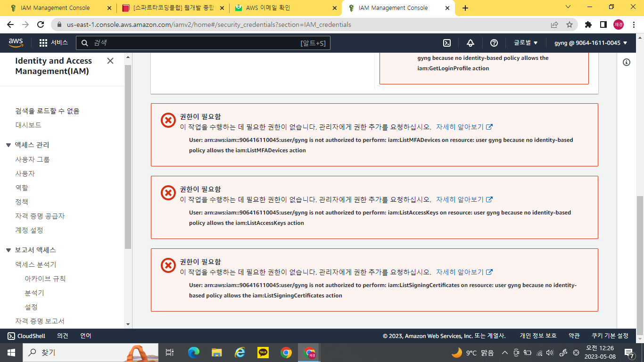This screenshot has width=644, height=362.
Task: Close the first IAM Management Console tab
Action: click(x=109, y=8)
